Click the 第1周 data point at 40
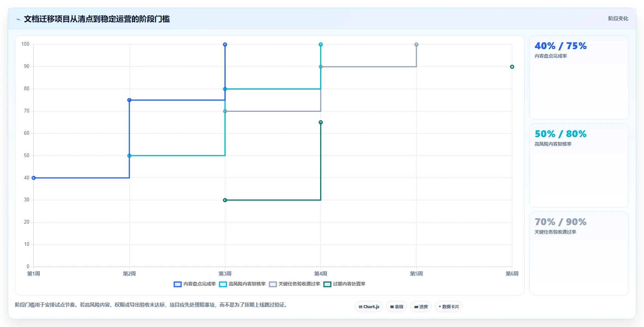Viewport: 644px width, 327px height. pos(34,178)
